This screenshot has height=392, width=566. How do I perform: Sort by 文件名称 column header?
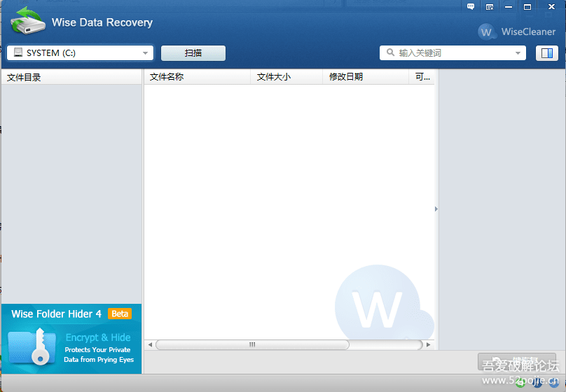pos(197,77)
